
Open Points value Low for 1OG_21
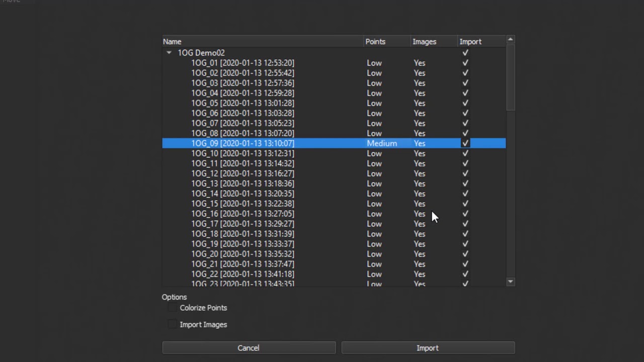pos(374,264)
